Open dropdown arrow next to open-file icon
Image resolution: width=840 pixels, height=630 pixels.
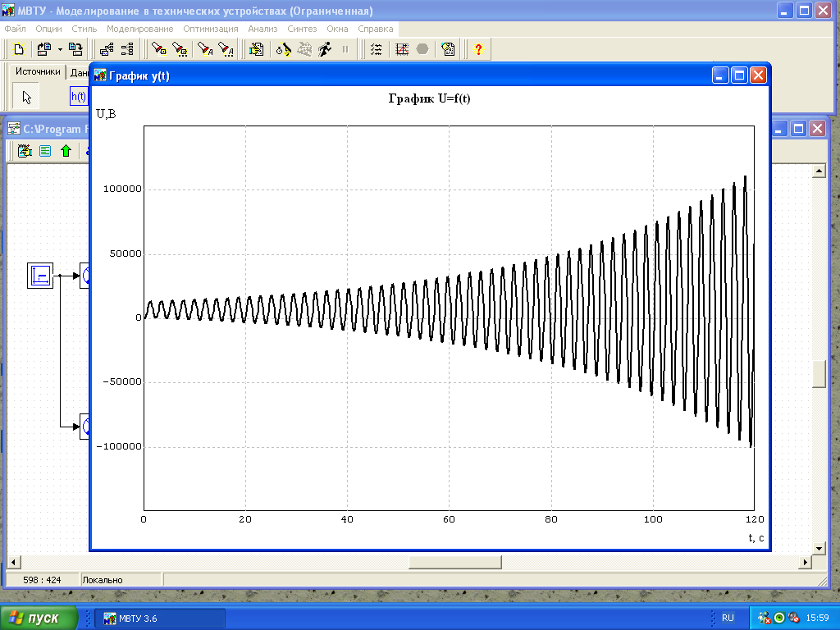coord(60,49)
